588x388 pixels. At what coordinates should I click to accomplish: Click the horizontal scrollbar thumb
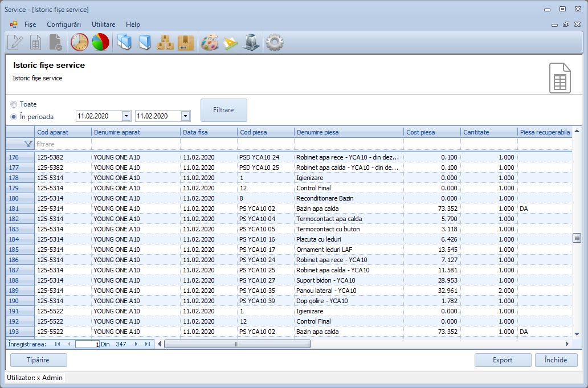(237, 344)
